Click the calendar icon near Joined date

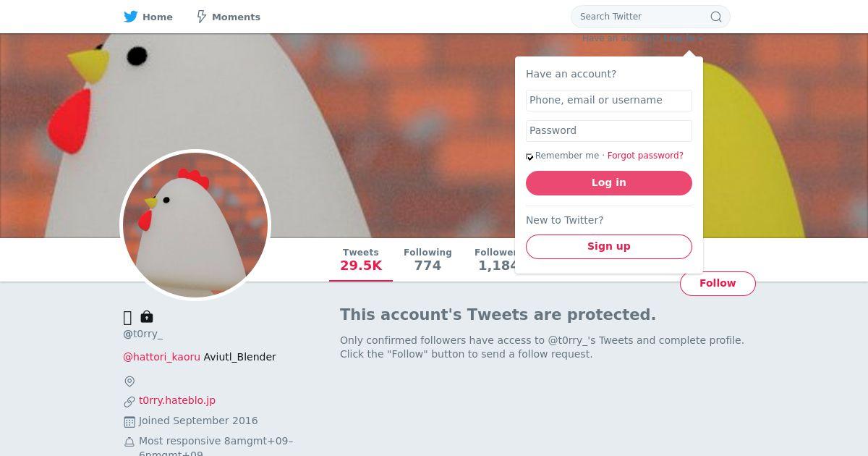click(129, 421)
